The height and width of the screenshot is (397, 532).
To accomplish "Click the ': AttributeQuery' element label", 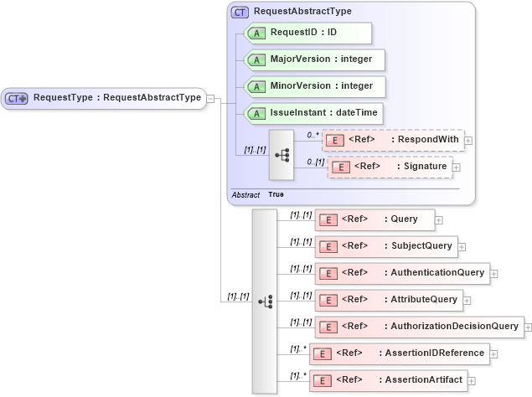I will tap(421, 299).
